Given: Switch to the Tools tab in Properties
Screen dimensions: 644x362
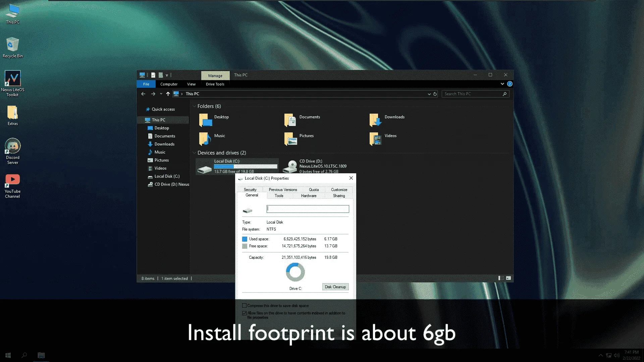Looking at the screenshot, I should (x=279, y=196).
